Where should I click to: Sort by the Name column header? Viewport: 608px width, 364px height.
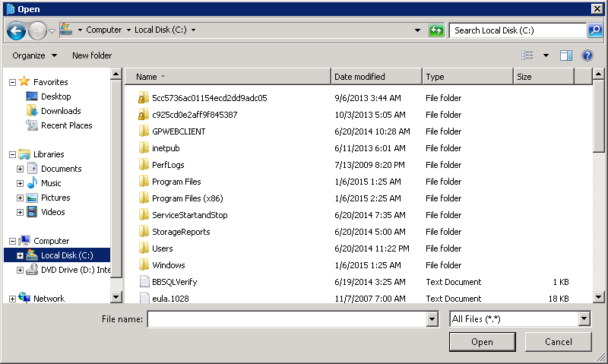[228, 77]
